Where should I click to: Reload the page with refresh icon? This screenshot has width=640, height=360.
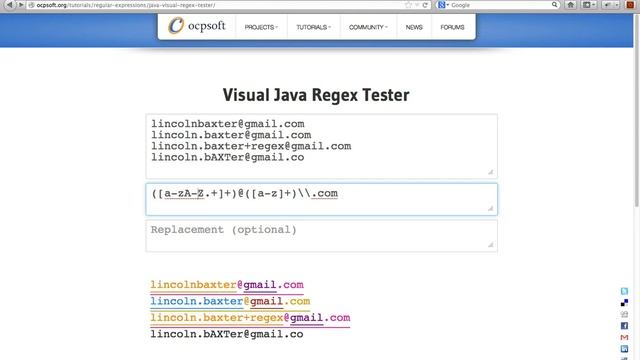(425, 5)
